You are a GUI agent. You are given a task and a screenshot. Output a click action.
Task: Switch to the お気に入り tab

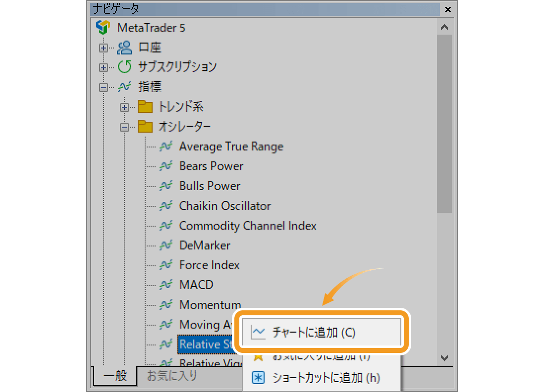click(x=172, y=376)
